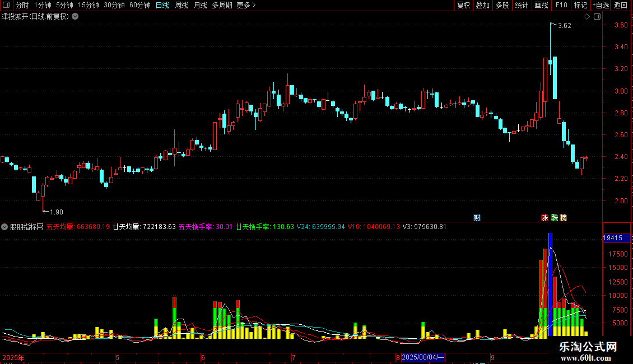
Task: Expand the 更多 timeframe options
Action: (246, 5)
